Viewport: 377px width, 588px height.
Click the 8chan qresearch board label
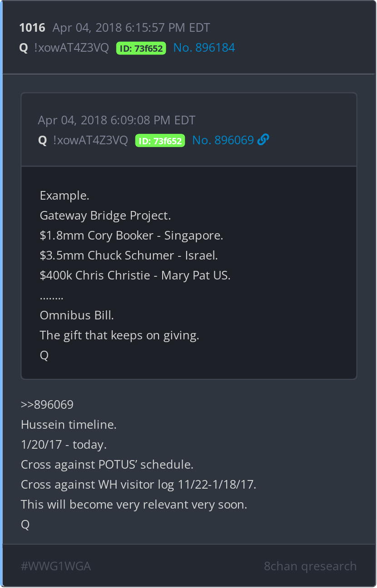(x=310, y=566)
